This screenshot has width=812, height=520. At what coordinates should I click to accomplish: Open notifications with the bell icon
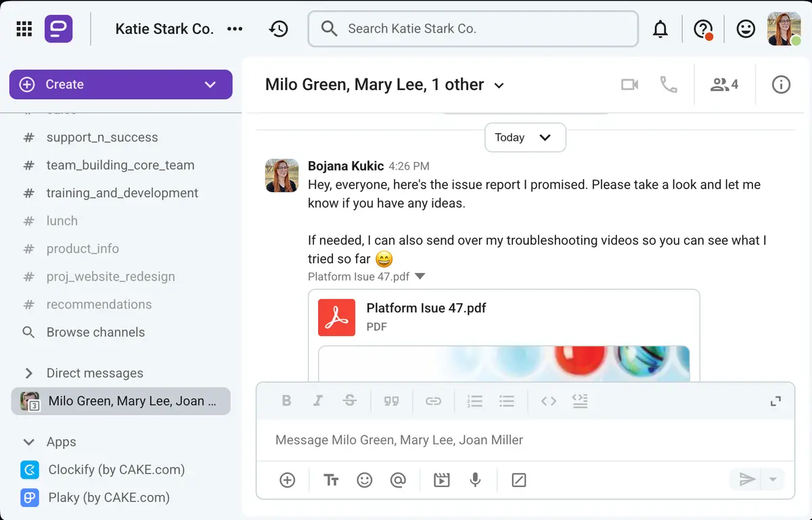click(x=660, y=28)
